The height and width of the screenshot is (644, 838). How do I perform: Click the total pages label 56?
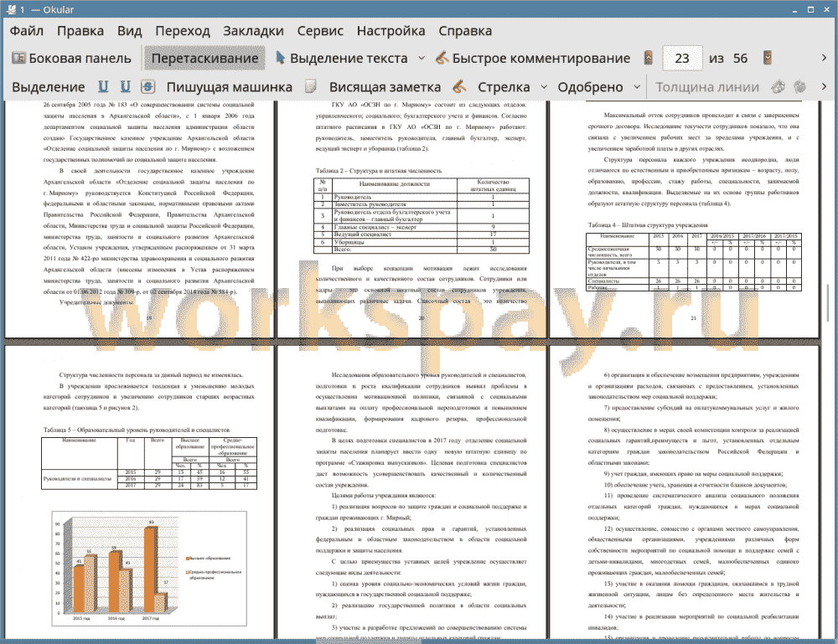(740, 59)
